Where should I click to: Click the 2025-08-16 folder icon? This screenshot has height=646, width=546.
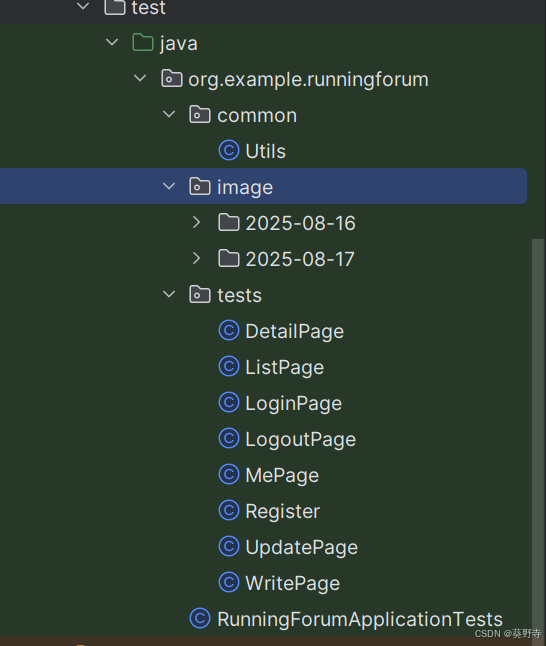pyautogui.click(x=229, y=222)
